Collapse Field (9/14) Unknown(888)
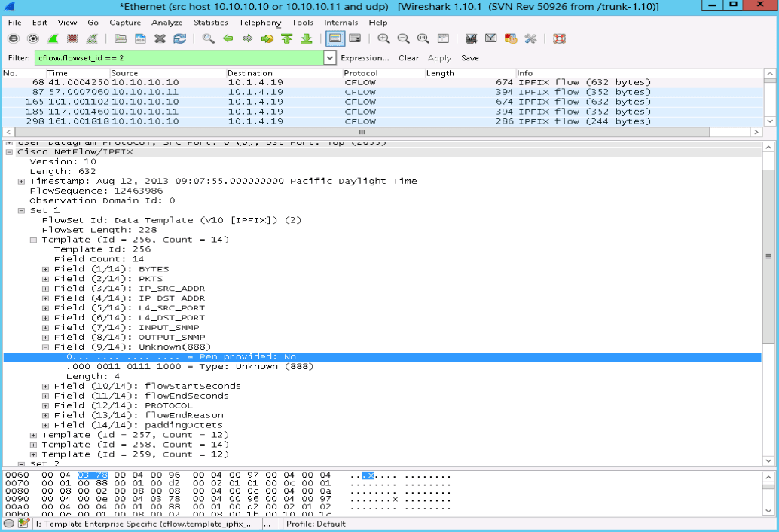Image resolution: width=779 pixels, height=532 pixels. [x=46, y=347]
